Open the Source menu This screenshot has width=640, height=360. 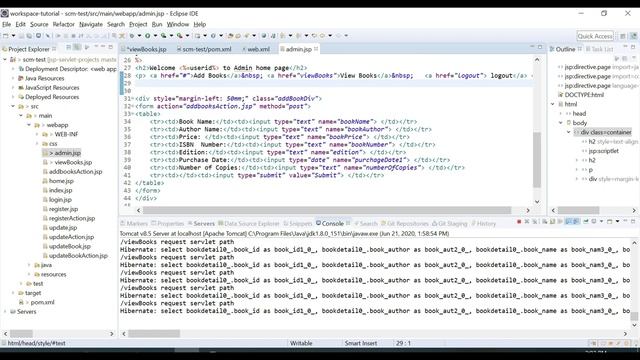(x=39, y=24)
